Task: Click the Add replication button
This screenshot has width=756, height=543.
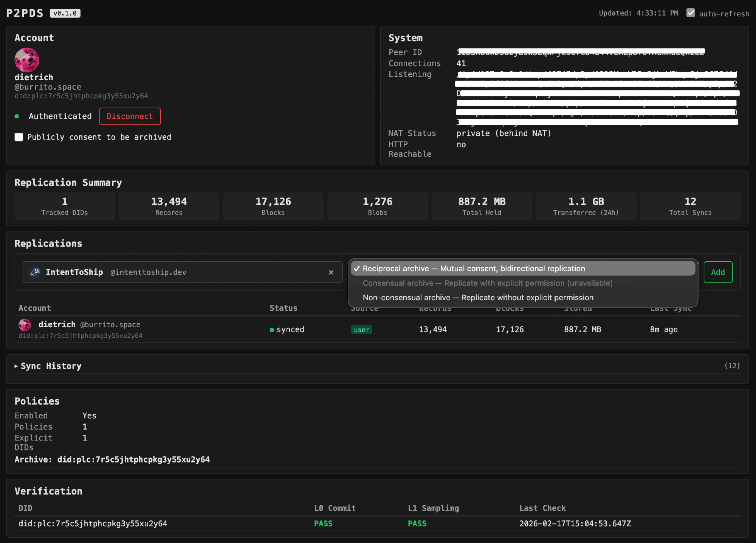Action: pyautogui.click(x=718, y=272)
